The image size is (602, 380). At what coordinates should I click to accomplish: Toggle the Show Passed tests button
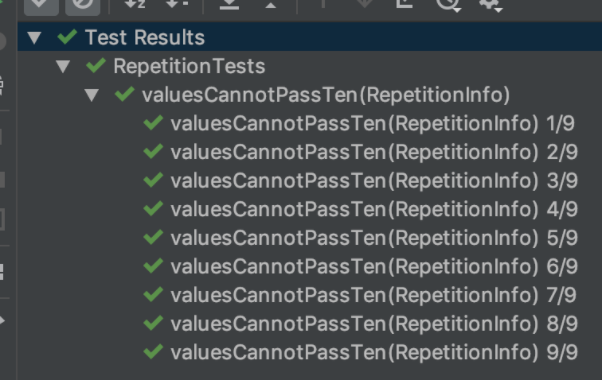pyautogui.click(x=41, y=5)
